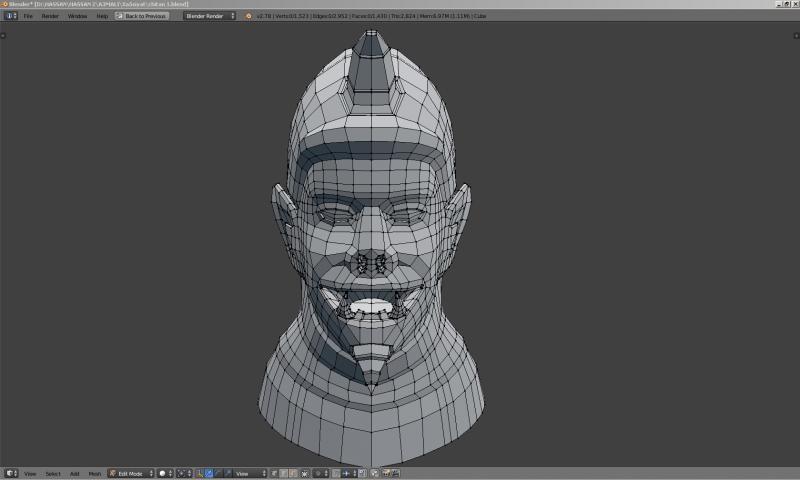800x480 pixels.
Task: Switch to vertex select mode
Action: coord(274,473)
